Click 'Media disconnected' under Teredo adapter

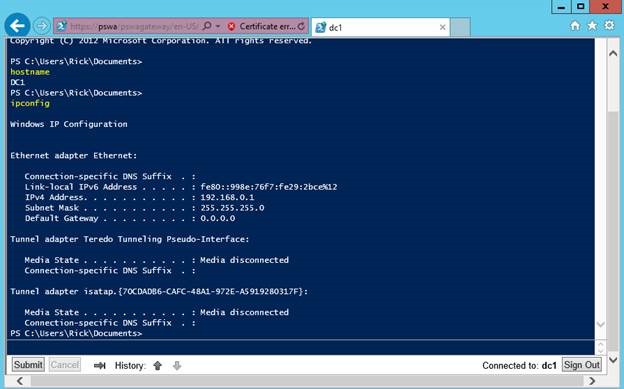point(244,260)
